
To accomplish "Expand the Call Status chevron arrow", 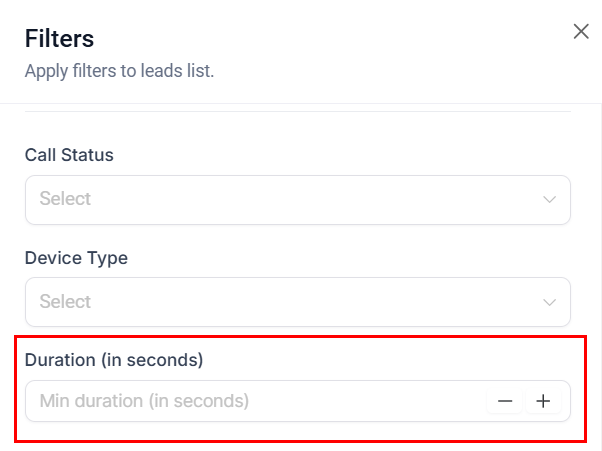I will tap(549, 199).
